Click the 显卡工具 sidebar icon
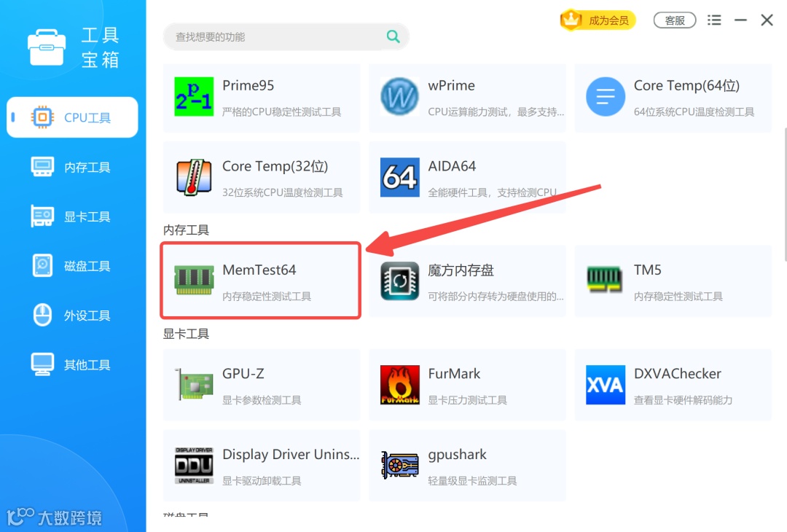The image size is (787, 532). click(43, 216)
